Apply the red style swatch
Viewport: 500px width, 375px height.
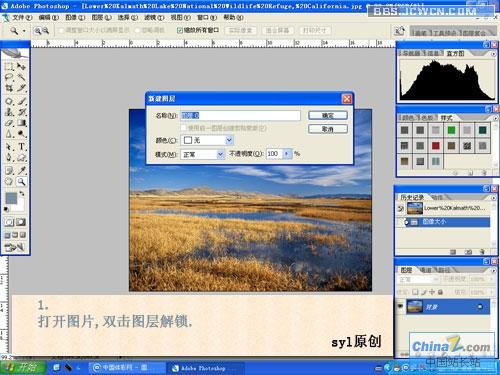436,146
